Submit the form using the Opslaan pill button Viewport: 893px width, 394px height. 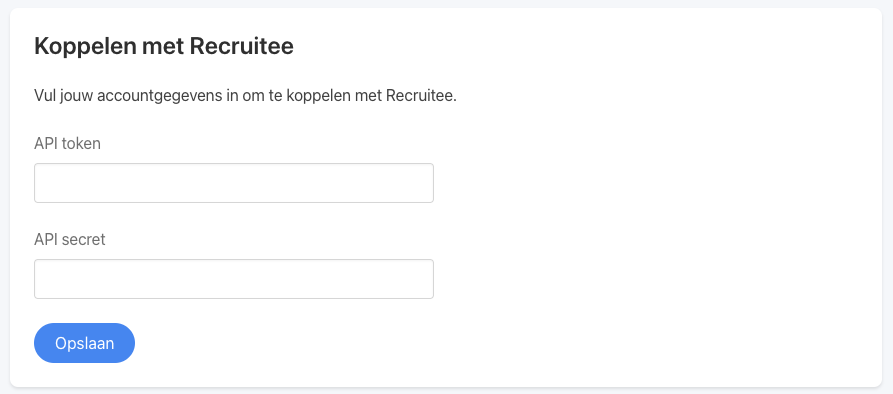tap(84, 343)
